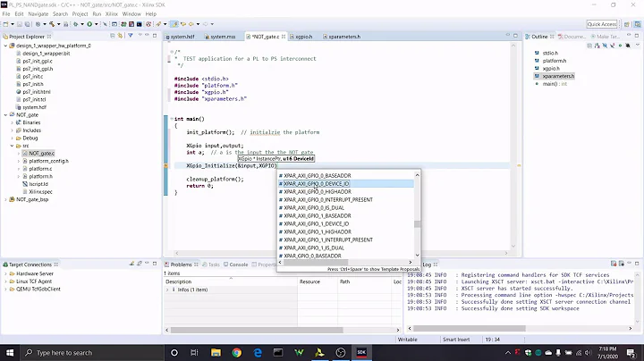This screenshot has height=361, width=644.
Task: Open Google Chrome from the taskbar
Action: (x=236, y=352)
